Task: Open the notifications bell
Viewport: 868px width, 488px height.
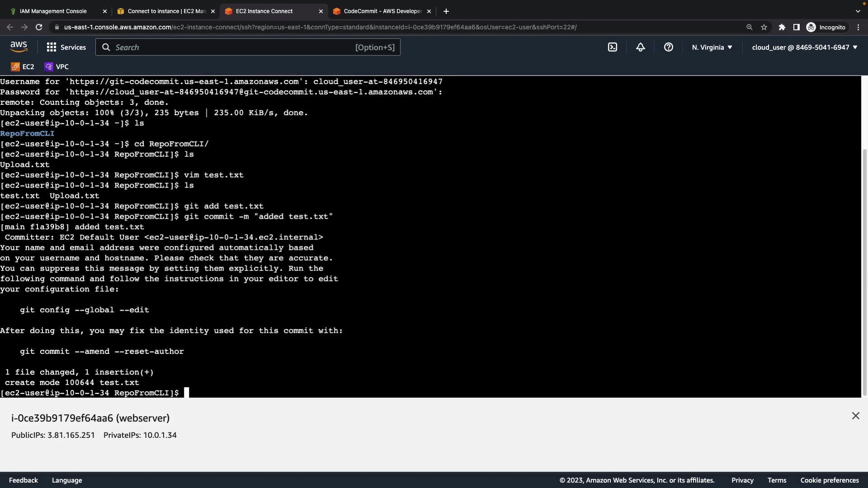Action: tap(641, 47)
